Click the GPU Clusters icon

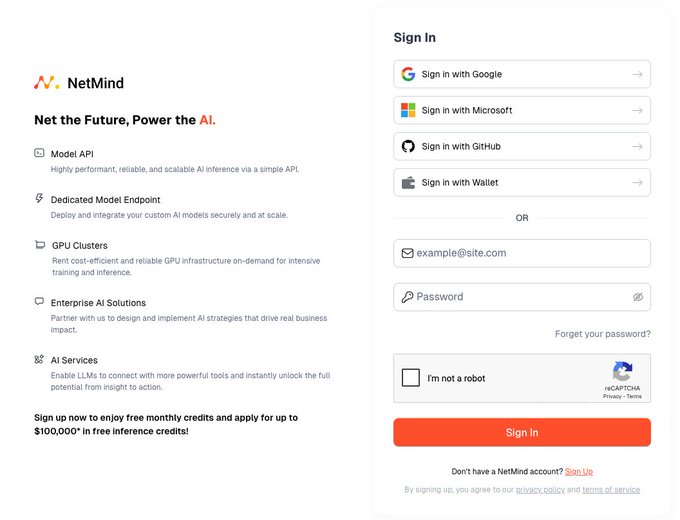[x=40, y=245]
